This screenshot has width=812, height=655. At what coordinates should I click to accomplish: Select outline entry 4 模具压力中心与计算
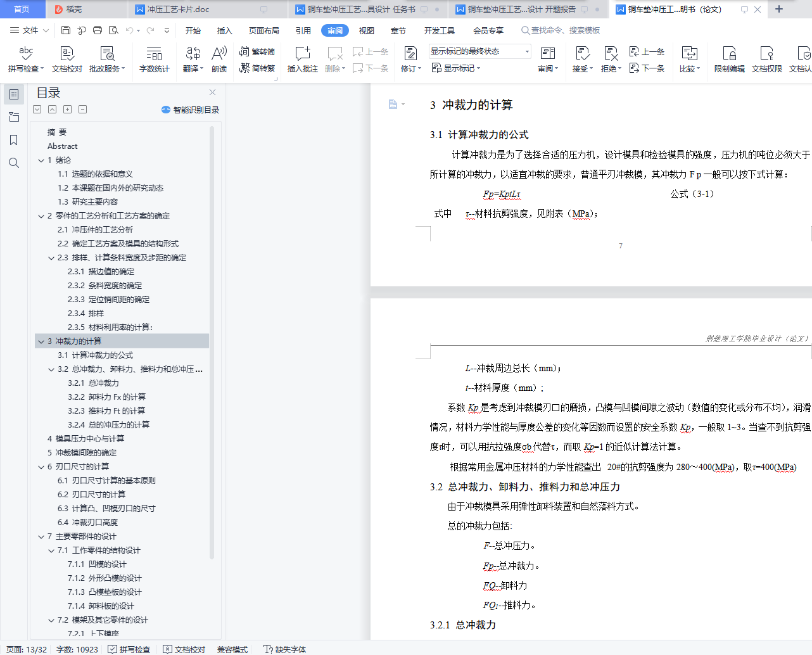pyautogui.click(x=86, y=439)
